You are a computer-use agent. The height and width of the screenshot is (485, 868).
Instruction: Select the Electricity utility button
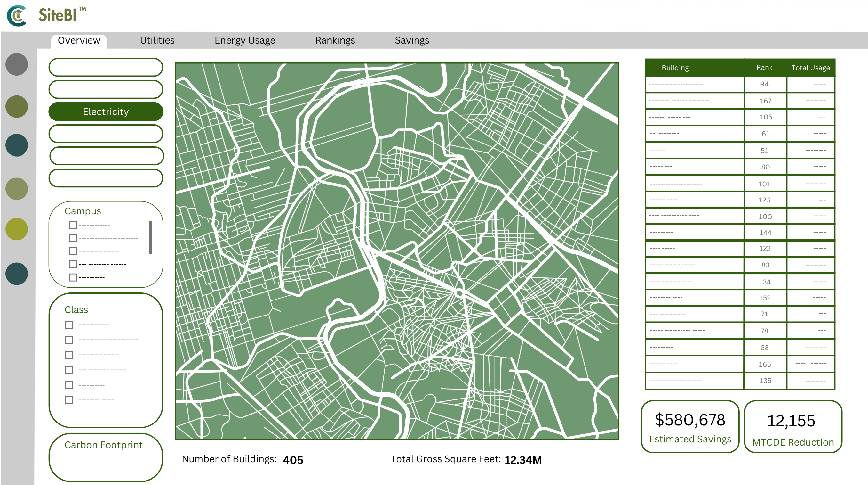pyautogui.click(x=106, y=111)
